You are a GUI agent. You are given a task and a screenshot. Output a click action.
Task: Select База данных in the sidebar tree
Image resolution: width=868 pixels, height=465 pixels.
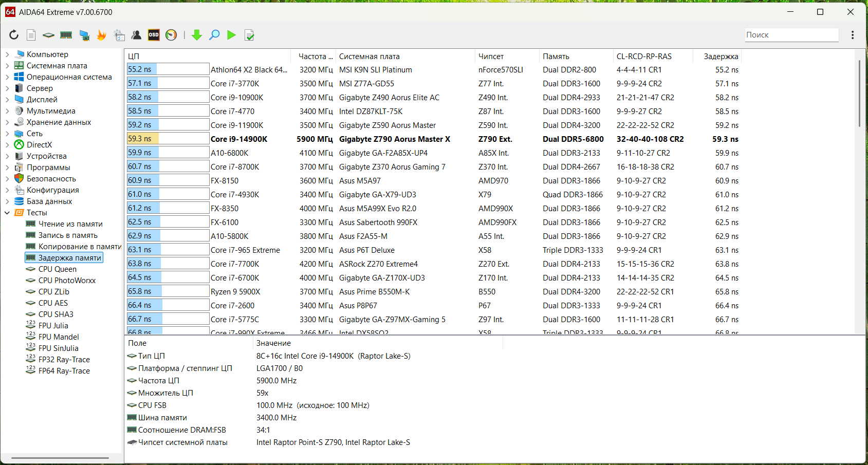click(49, 201)
